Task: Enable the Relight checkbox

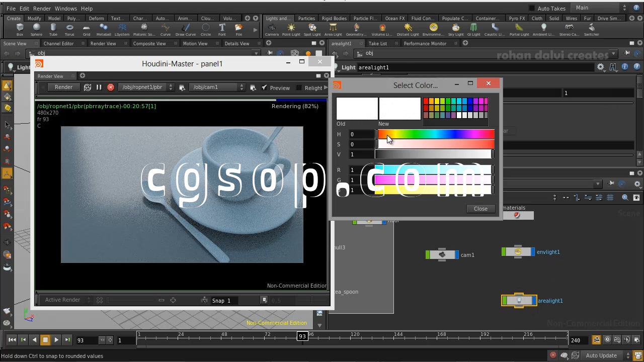Action: tap(299, 88)
